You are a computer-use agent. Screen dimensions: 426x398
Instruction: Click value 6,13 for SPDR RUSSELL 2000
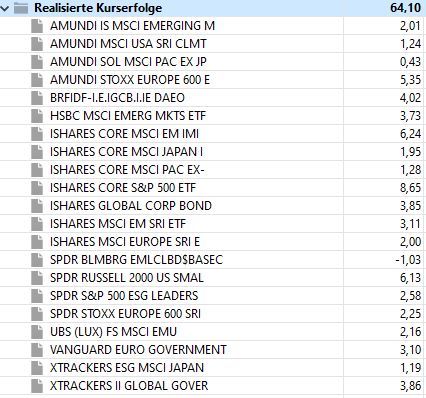[x=410, y=278]
